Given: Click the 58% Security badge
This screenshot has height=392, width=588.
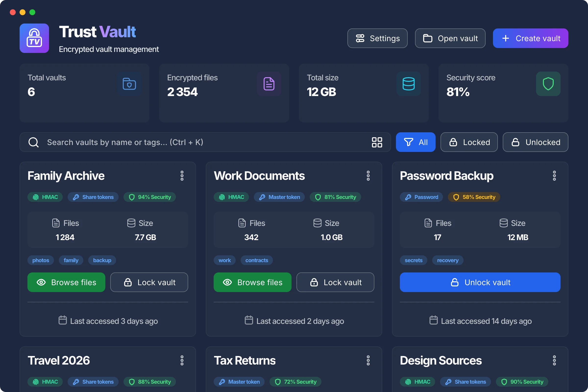Looking at the screenshot, I should point(474,197).
